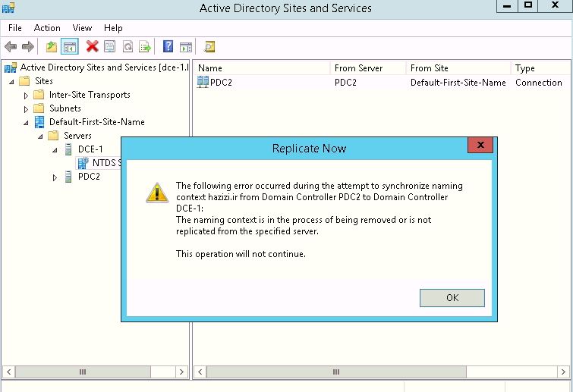Viewport: 573px width, 392px height.
Task: Select the Active Directory Sites and Services root node
Action: [104, 67]
